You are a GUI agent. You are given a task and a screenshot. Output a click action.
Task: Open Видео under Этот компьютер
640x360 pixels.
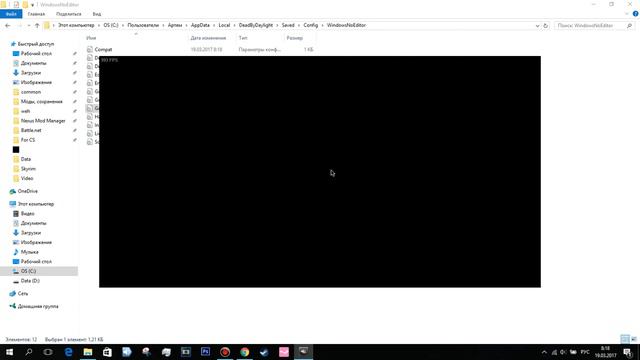[x=27, y=213]
